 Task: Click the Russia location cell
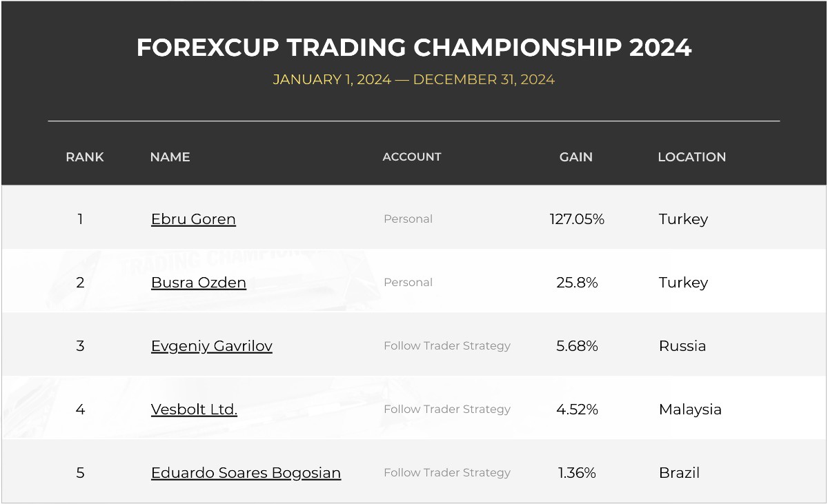point(682,346)
